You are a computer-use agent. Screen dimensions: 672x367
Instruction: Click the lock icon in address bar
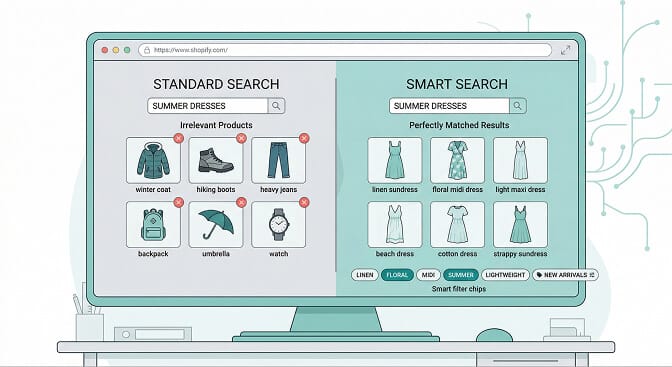click(x=147, y=50)
